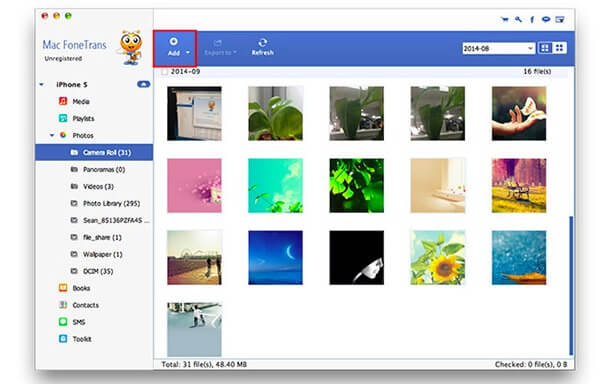Select the computer screen photo thumbnail
The width and height of the screenshot is (600, 384).
point(194,113)
